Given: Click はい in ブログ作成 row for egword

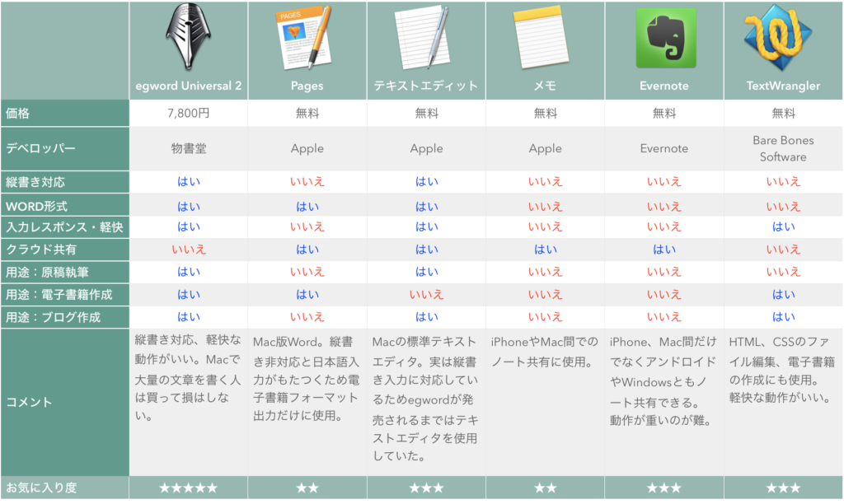Looking at the screenshot, I should pos(189,317).
